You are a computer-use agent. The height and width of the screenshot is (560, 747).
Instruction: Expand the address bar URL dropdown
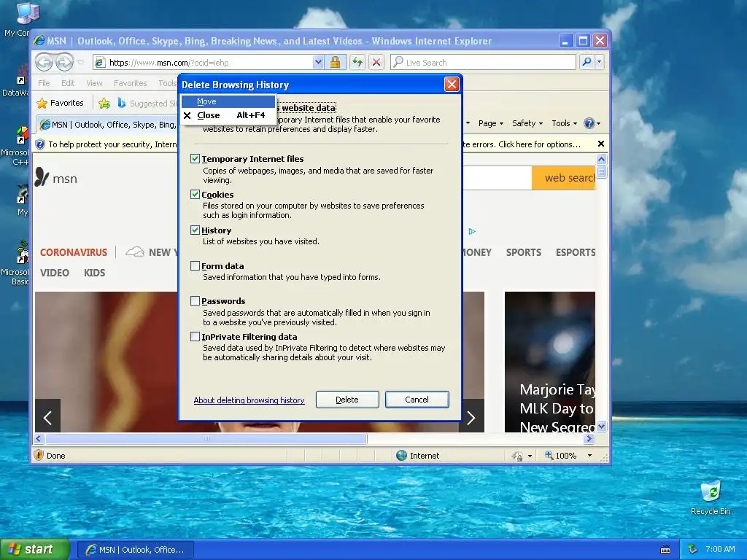point(318,62)
